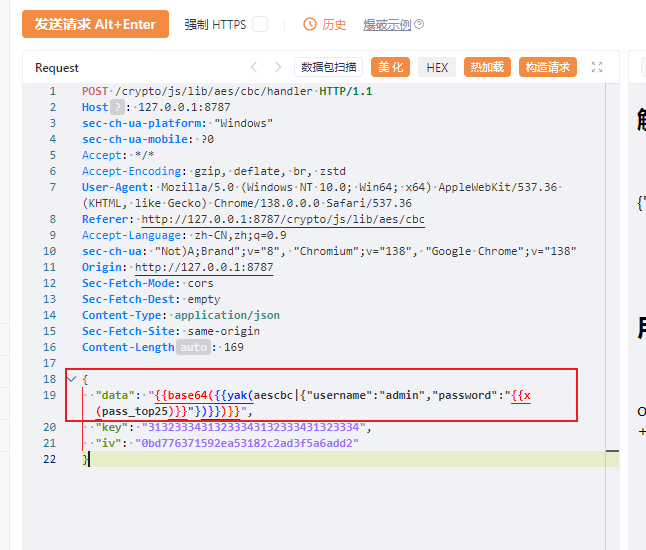
Task: Go to next request arrow
Action: point(278,67)
